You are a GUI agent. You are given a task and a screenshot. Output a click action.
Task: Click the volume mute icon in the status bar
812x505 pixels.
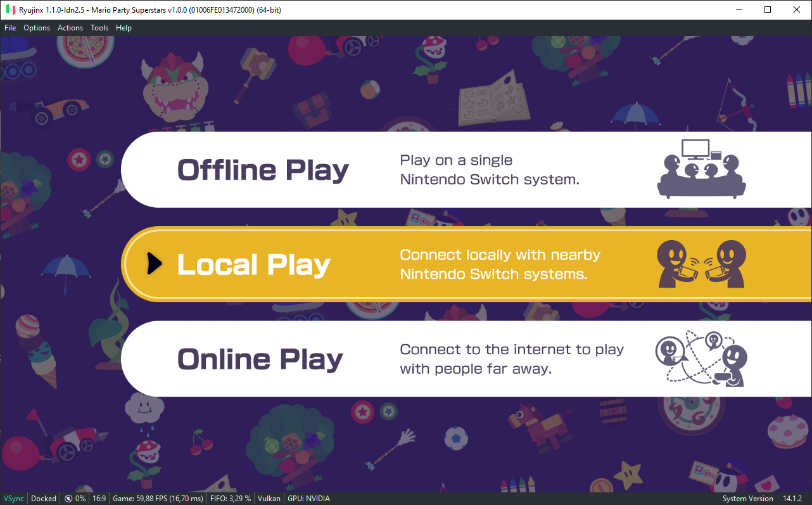[x=68, y=499]
